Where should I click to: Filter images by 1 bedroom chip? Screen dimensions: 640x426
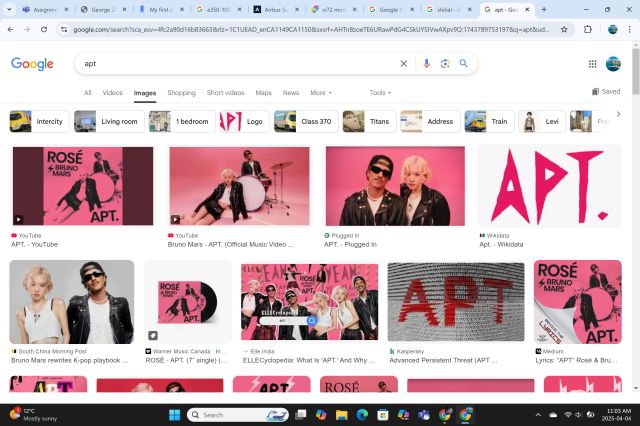pyautogui.click(x=182, y=122)
